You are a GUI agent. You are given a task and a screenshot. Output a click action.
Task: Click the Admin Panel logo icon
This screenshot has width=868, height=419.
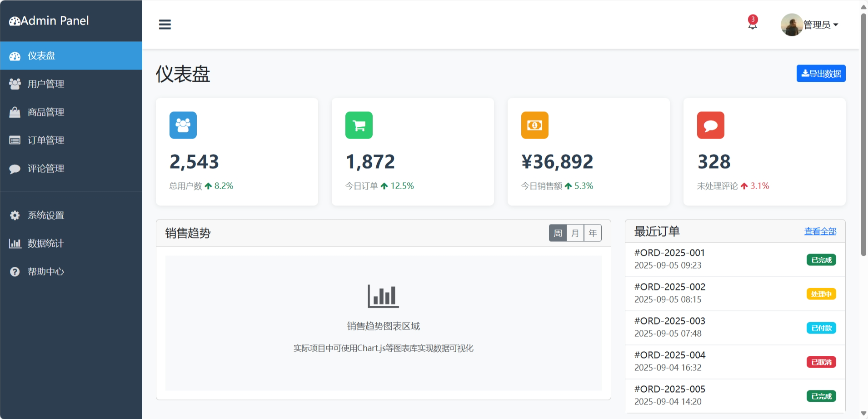pos(15,21)
